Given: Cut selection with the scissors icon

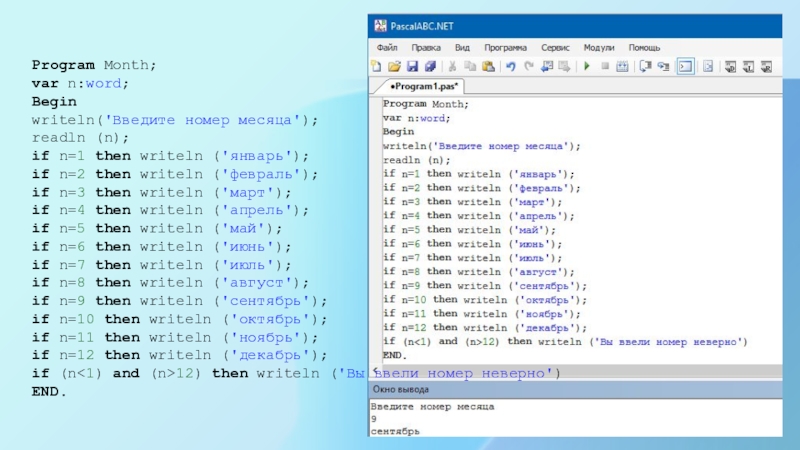Looking at the screenshot, I should point(452,66).
